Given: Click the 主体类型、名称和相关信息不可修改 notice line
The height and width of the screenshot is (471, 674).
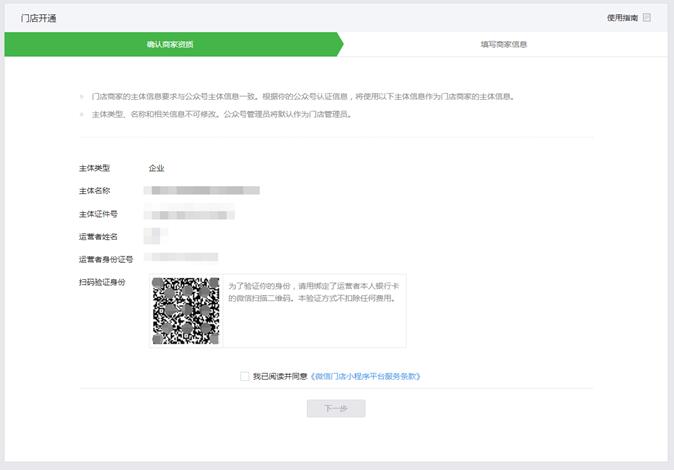Looking at the screenshot, I should click(x=222, y=114).
